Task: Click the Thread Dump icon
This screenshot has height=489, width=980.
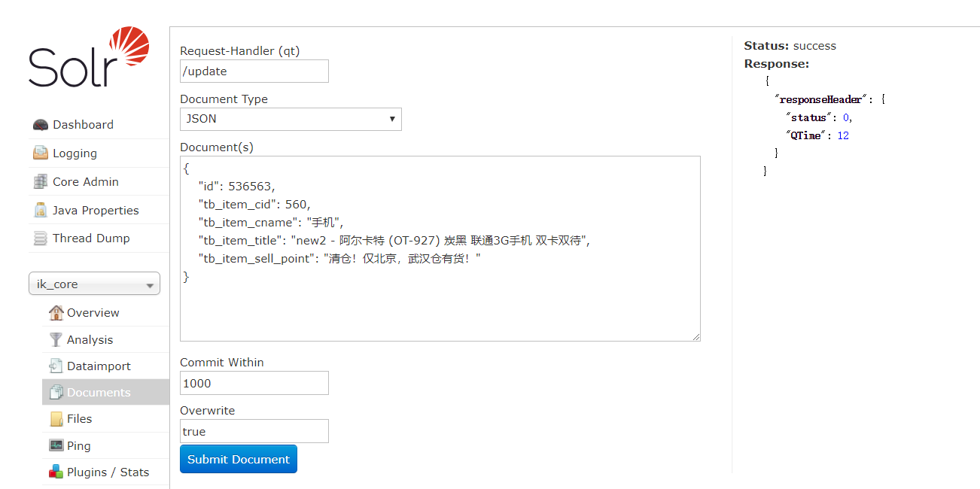Action: point(41,238)
